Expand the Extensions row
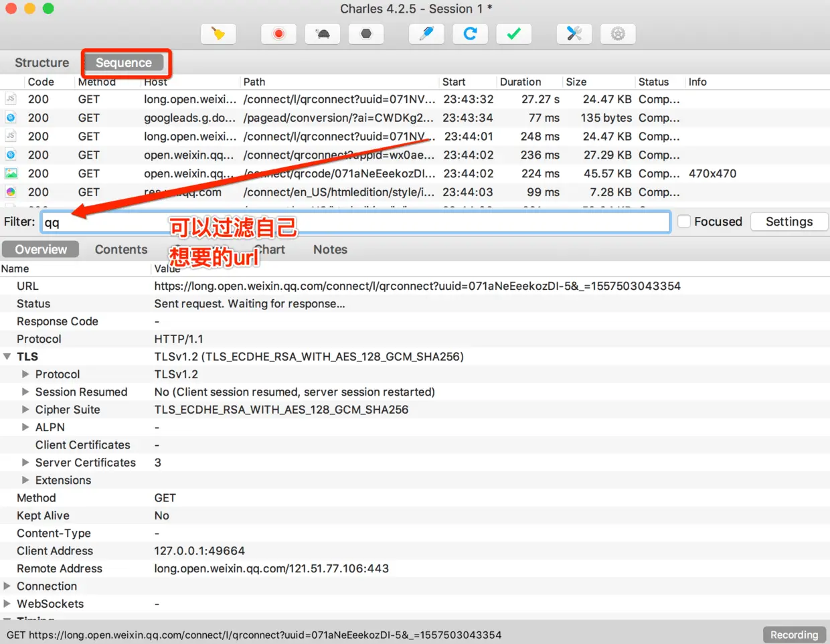The image size is (830, 644). click(25, 480)
